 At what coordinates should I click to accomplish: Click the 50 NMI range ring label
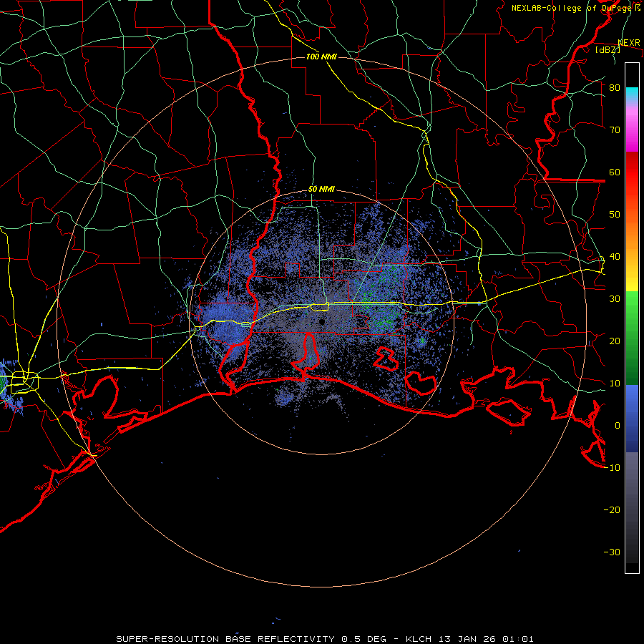[321, 190]
